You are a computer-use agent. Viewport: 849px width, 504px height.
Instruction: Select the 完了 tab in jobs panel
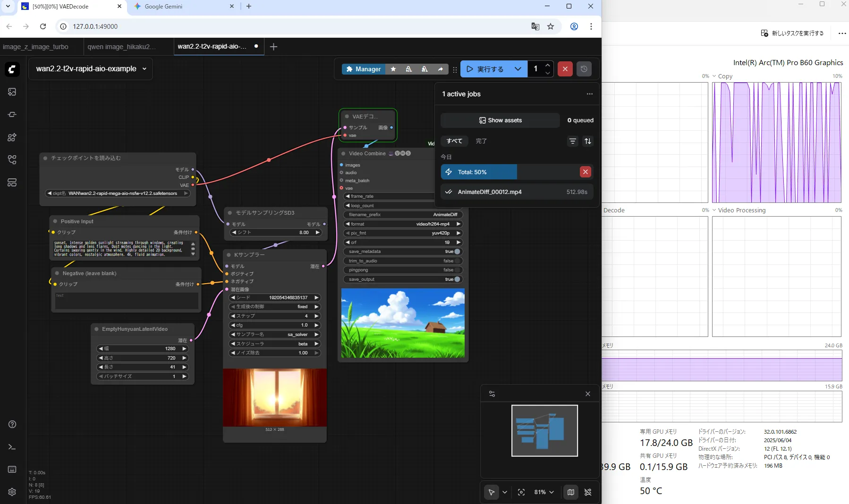[481, 141]
